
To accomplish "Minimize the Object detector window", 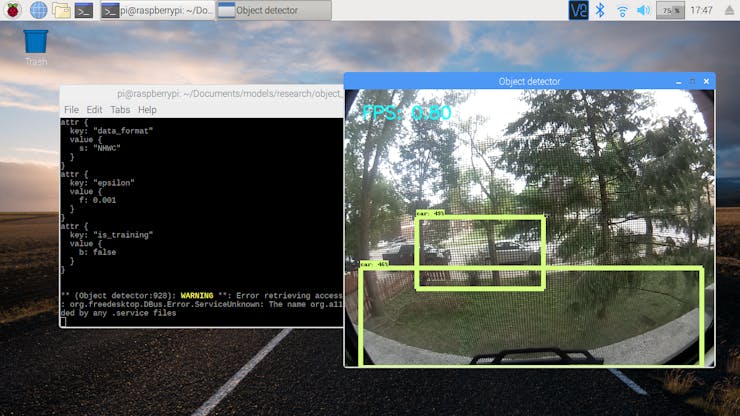I will [679, 82].
